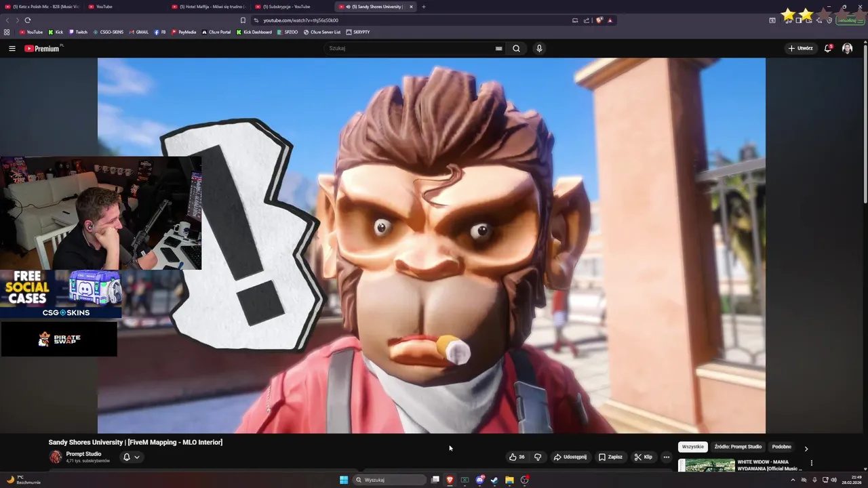The width and height of the screenshot is (868, 488).
Task: Switch to the YouTube browser tab
Action: pyautogui.click(x=125, y=7)
